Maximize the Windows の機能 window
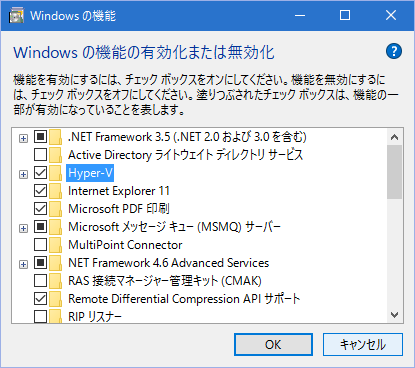This screenshot has height=368, width=415. 345,15
